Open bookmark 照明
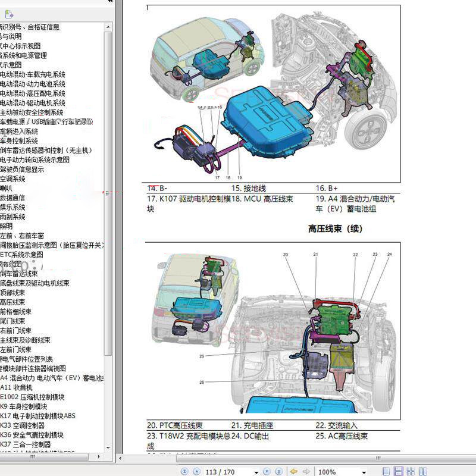 (7, 226)
